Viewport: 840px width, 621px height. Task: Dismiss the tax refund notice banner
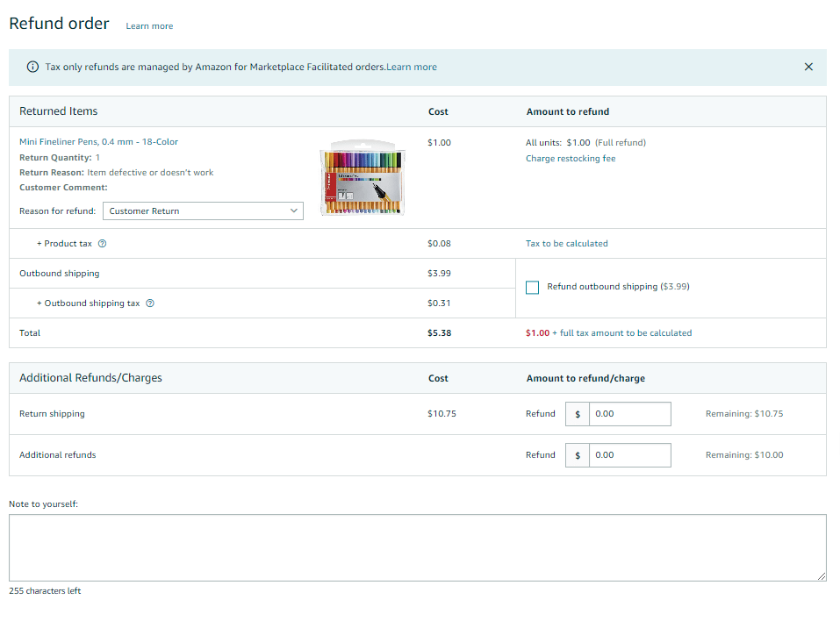(x=808, y=67)
